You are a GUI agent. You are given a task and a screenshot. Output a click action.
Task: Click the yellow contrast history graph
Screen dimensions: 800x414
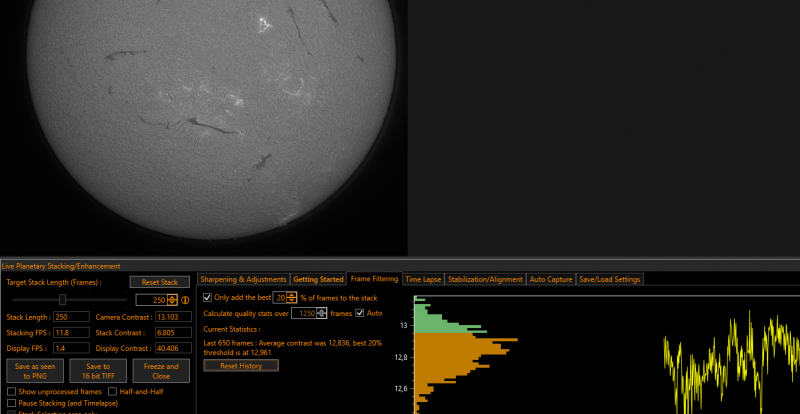(x=731, y=362)
